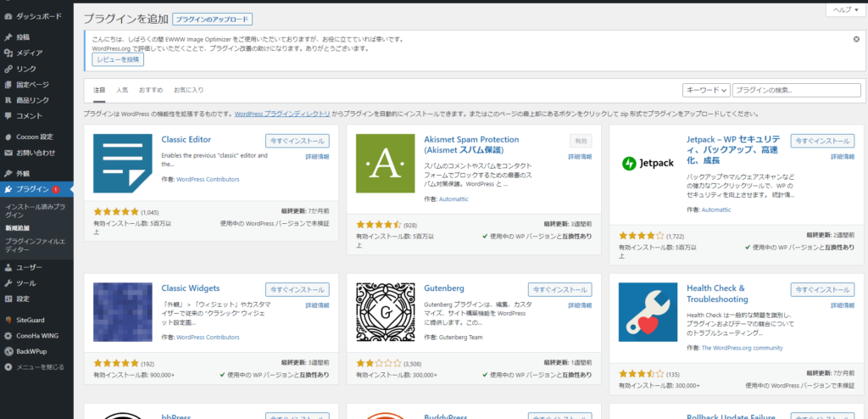Click the リンク chain icon
Image resolution: width=868 pixels, height=419 pixels.
click(8, 69)
